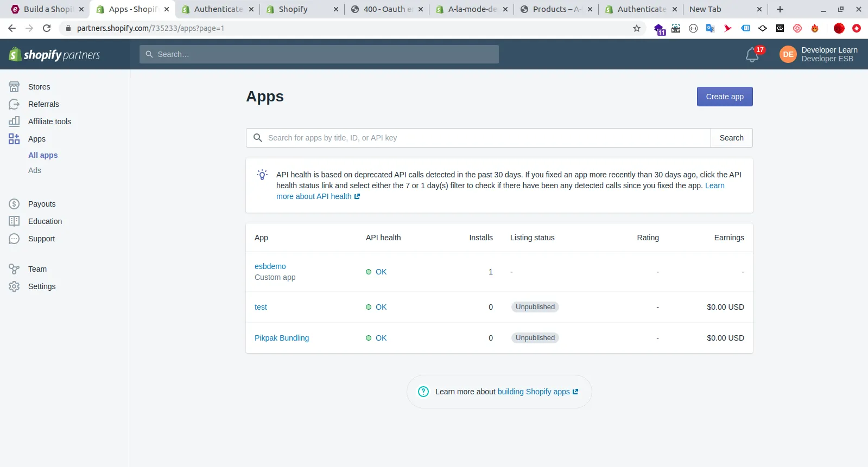868x467 pixels.
Task: Switch to the Products tab
Action: [556, 9]
